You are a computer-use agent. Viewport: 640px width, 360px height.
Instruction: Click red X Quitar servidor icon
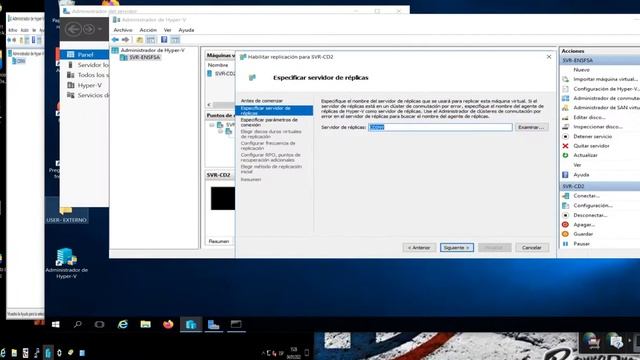(x=565, y=146)
